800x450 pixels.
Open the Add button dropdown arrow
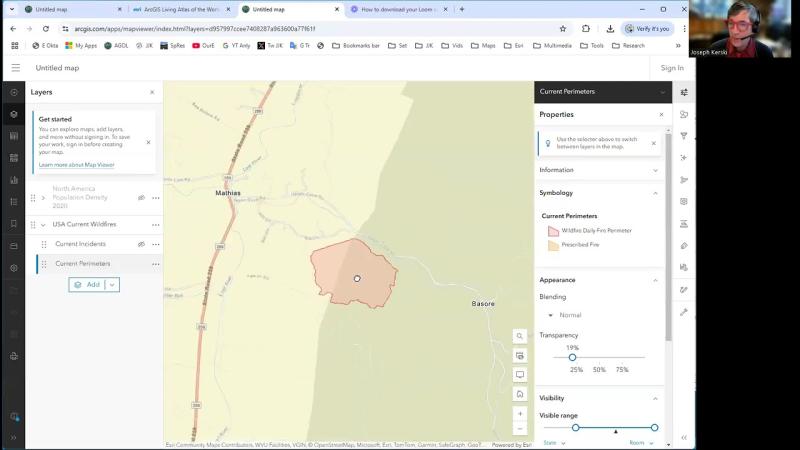pos(112,285)
